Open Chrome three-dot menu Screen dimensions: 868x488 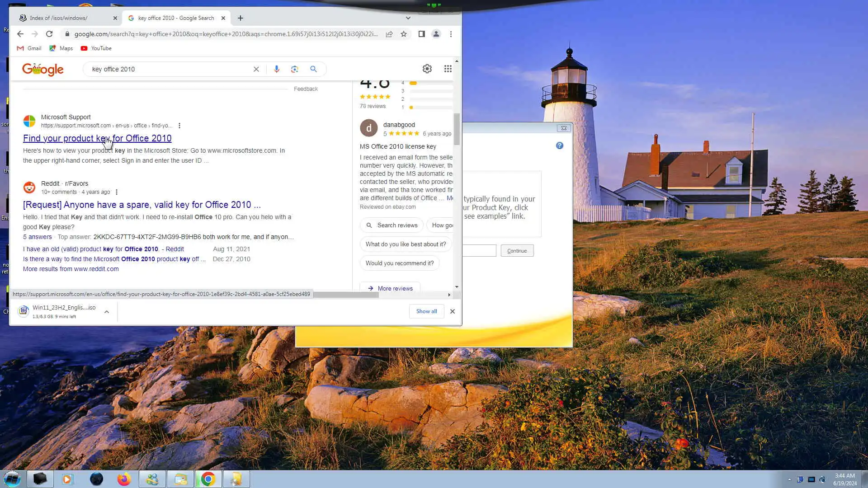point(451,34)
